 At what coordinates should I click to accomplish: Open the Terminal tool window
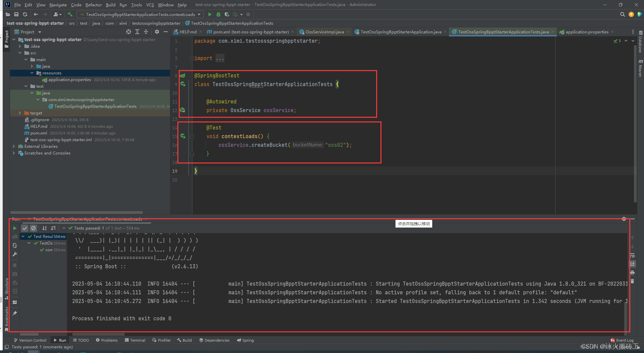pos(135,340)
